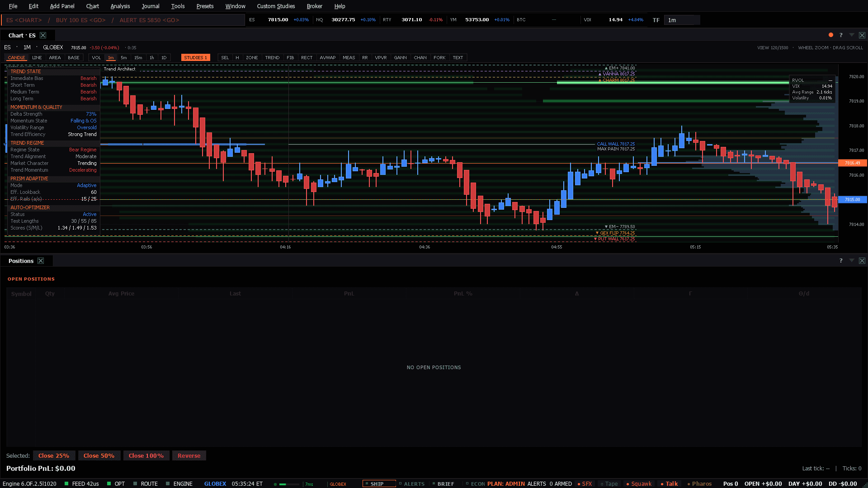Toggle the VOL volume display

point(96,57)
